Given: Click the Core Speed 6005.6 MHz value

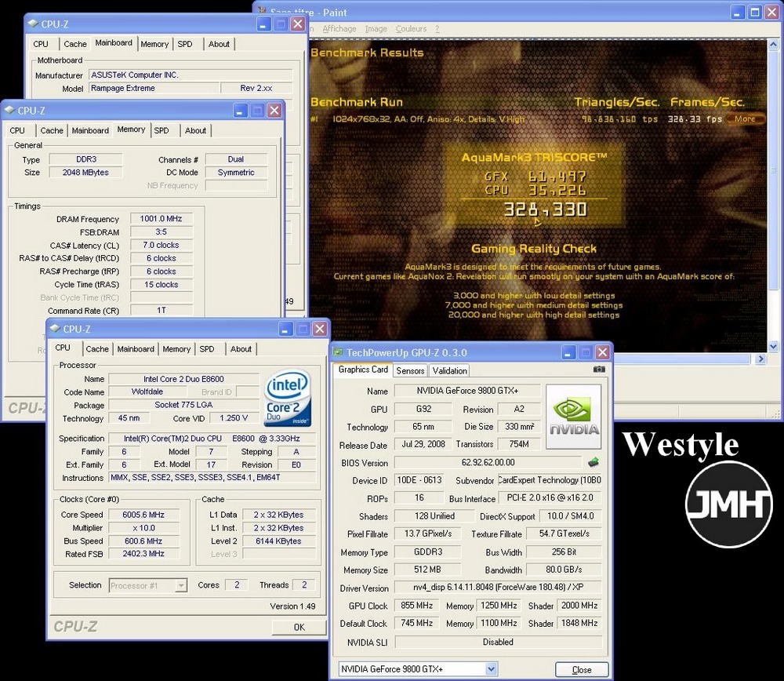Looking at the screenshot, I should point(143,515).
